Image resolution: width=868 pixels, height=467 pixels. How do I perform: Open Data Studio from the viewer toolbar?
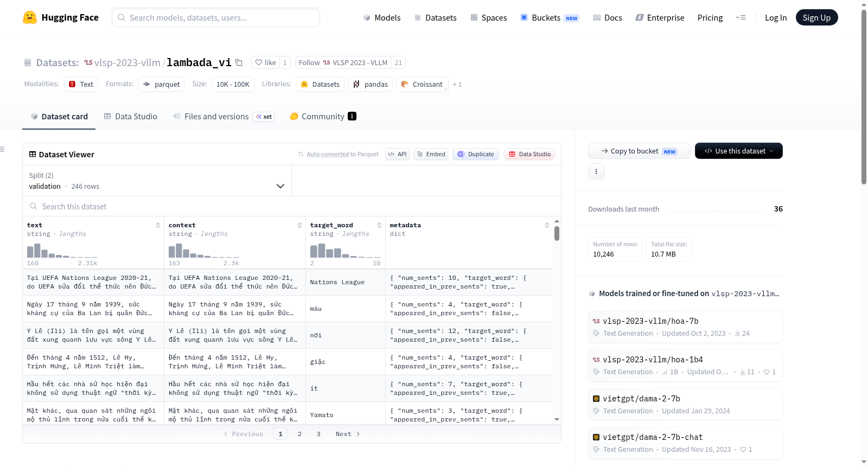click(x=529, y=154)
